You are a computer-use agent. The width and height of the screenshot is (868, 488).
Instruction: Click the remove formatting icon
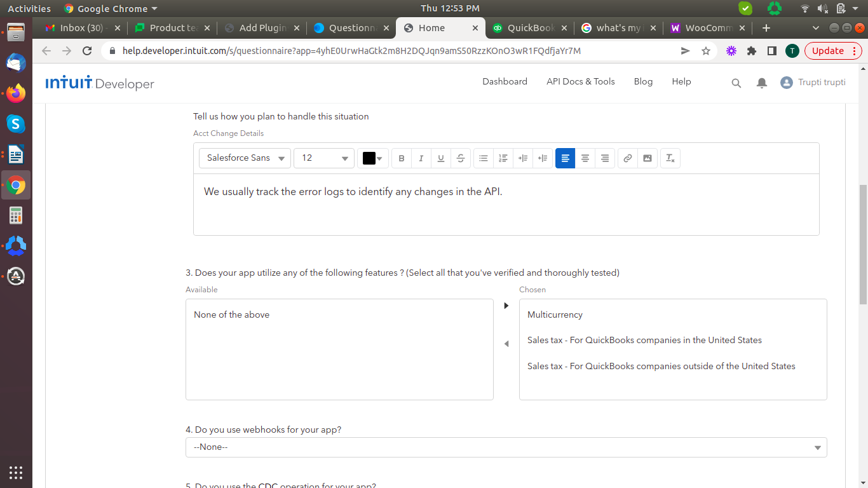[x=670, y=158]
